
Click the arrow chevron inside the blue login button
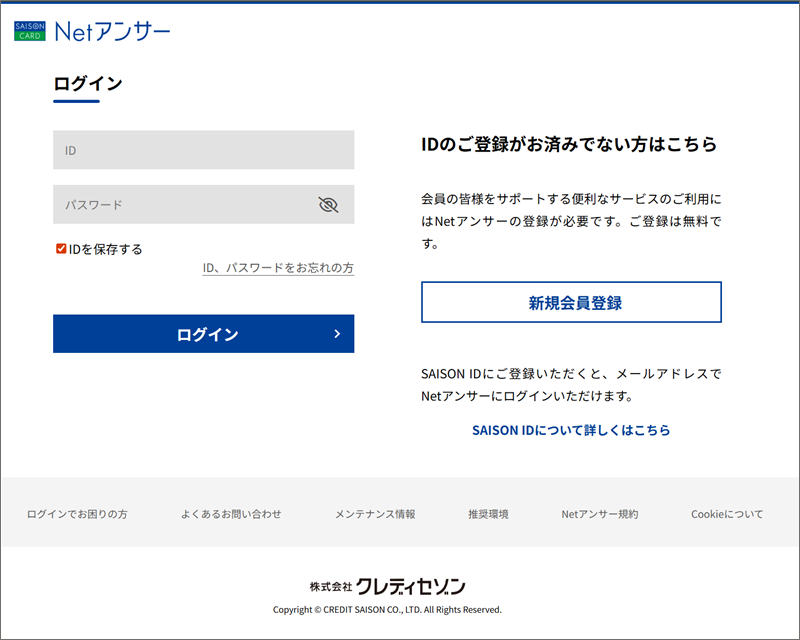coord(337,334)
